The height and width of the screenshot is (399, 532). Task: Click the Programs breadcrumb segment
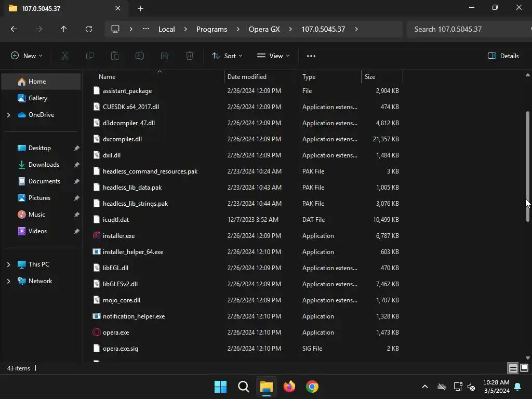pyautogui.click(x=212, y=29)
